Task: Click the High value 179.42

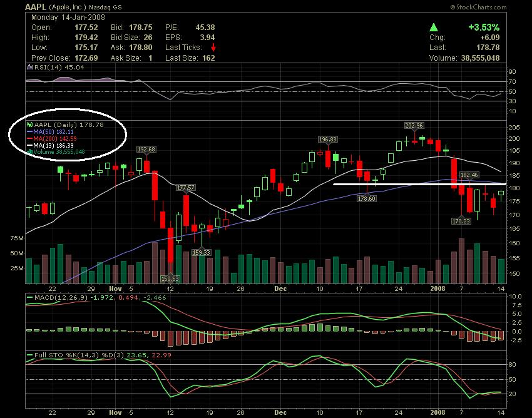Action: click(x=86, y=38)
